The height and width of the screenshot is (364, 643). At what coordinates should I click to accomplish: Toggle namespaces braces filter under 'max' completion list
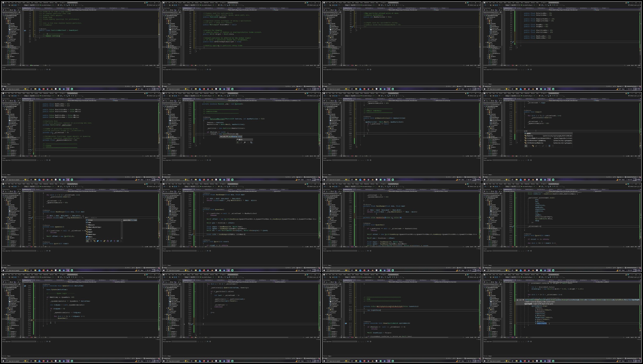[x=91, y=241]
